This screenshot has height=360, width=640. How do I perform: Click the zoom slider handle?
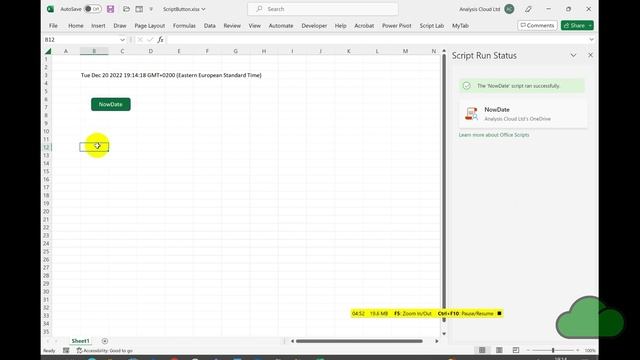tap(553, 350)
